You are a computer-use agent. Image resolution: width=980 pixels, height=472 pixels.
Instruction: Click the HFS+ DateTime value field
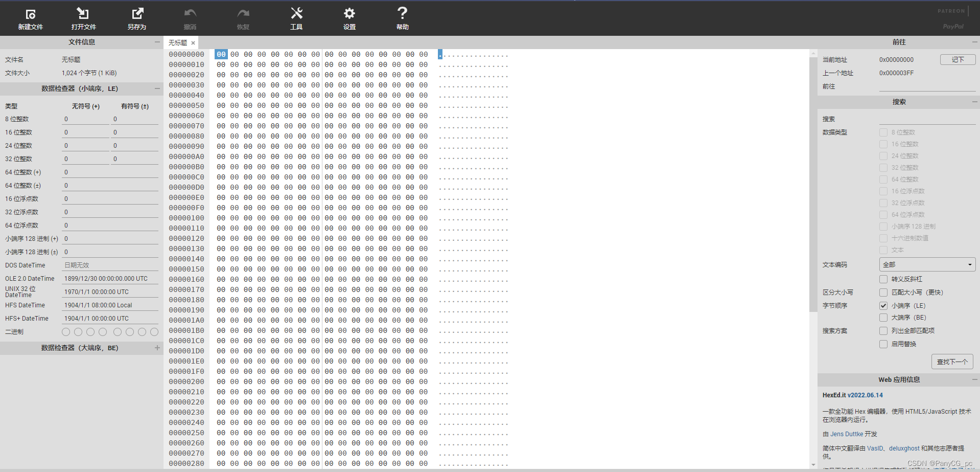point(110,319)
